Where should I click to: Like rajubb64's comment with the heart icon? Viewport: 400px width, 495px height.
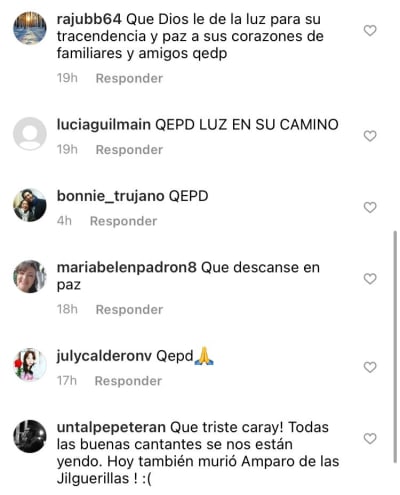[370, 31]
